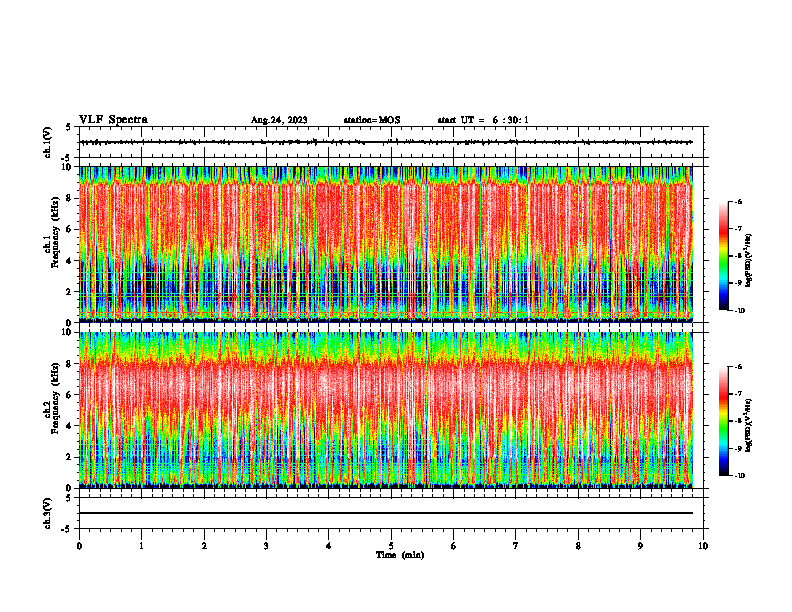Click the "ch.1(V)" waveform axis label

48,142
